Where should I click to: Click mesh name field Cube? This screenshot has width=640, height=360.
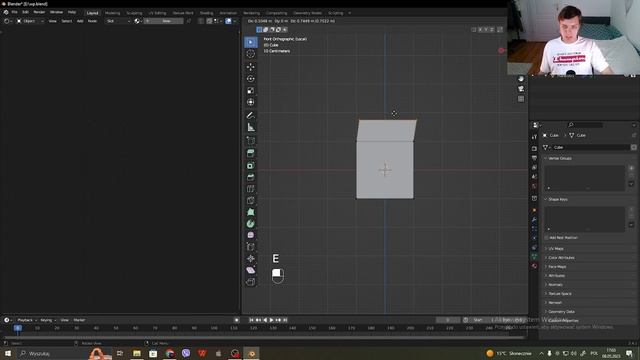click(x=591, y=147)
